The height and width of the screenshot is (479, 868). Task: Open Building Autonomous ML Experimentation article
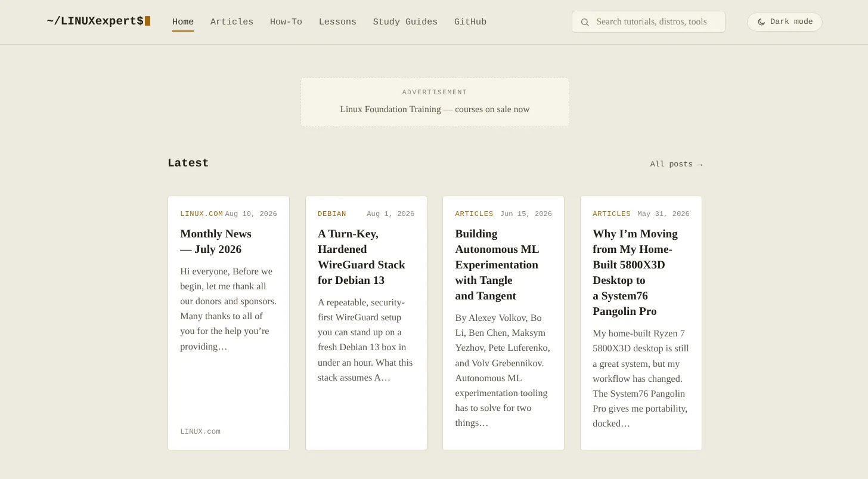point(497,265)
